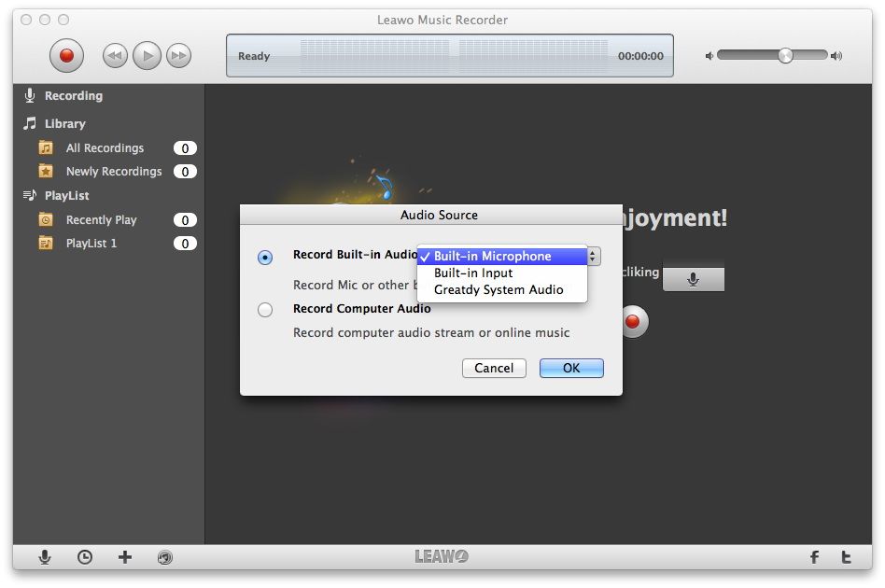
Task: Open audio source via bottom microphone icon
Action: (45, 557)
